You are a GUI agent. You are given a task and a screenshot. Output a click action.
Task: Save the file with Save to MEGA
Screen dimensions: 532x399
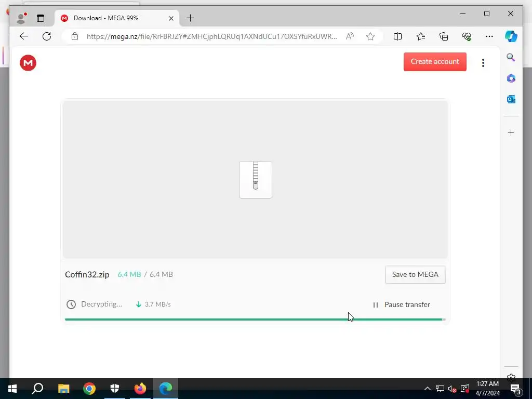tap(415, 274)
